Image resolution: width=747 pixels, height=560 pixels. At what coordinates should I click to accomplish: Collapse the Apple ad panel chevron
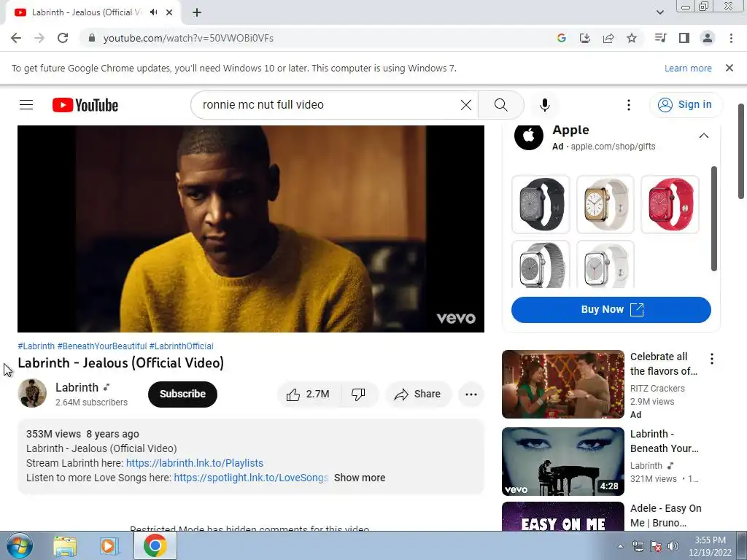click(703, 136)
